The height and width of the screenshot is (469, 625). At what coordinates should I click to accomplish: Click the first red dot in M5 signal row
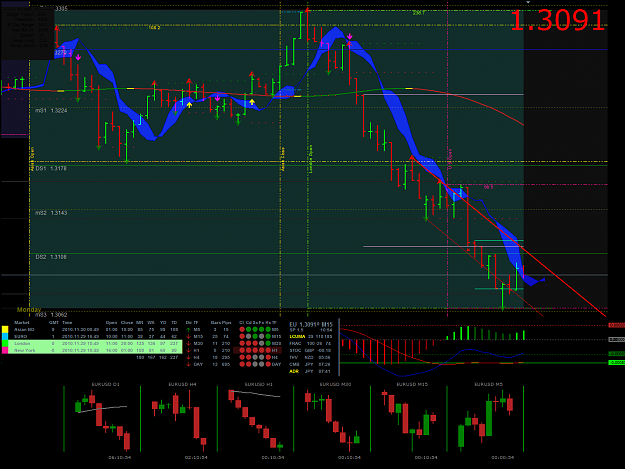click(242, 330)
